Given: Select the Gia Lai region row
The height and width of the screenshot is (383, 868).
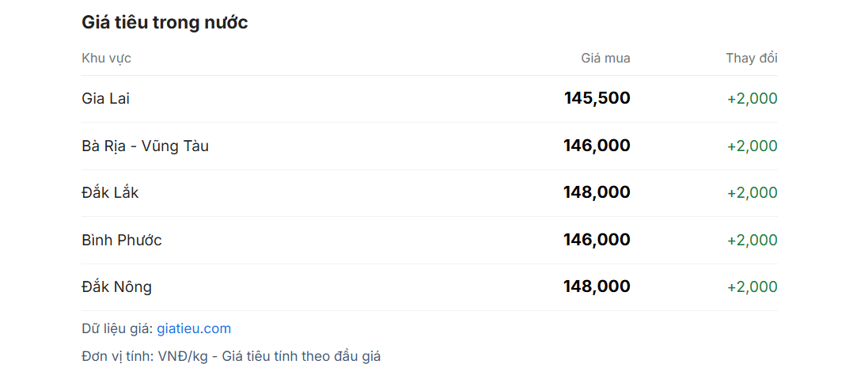Looking at the screenshot, I should pos(429,99).
